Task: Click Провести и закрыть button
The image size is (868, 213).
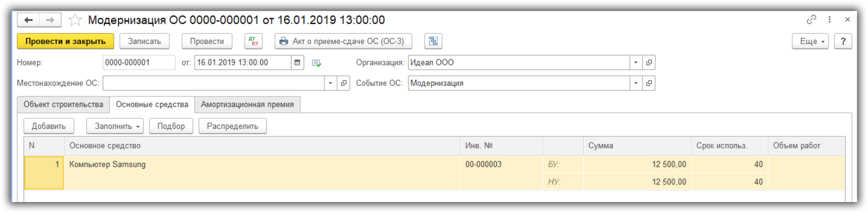Action: coord(65,41)
